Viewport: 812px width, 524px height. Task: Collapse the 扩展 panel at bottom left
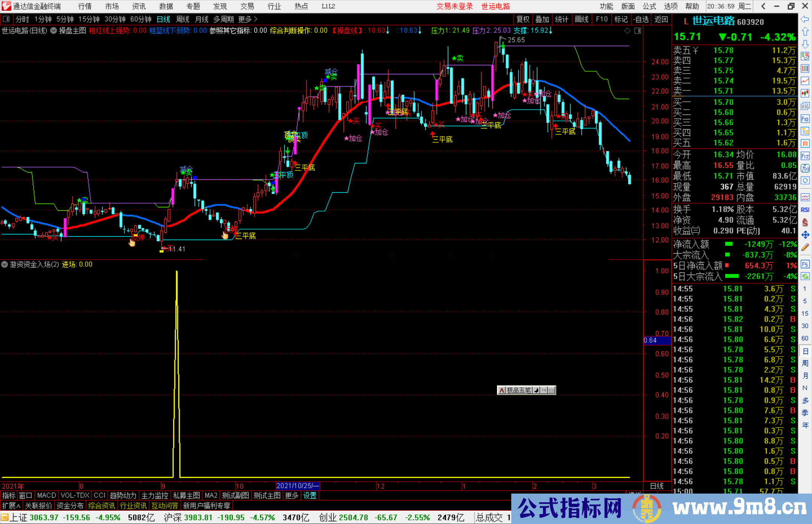11,505
